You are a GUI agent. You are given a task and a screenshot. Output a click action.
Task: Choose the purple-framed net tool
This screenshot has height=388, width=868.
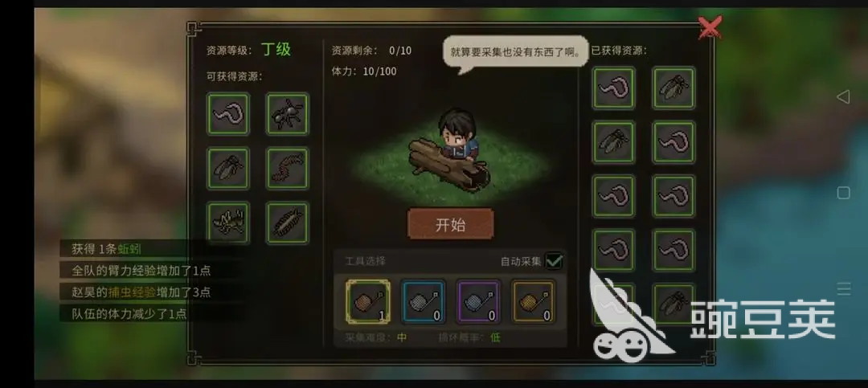point(478,302)
